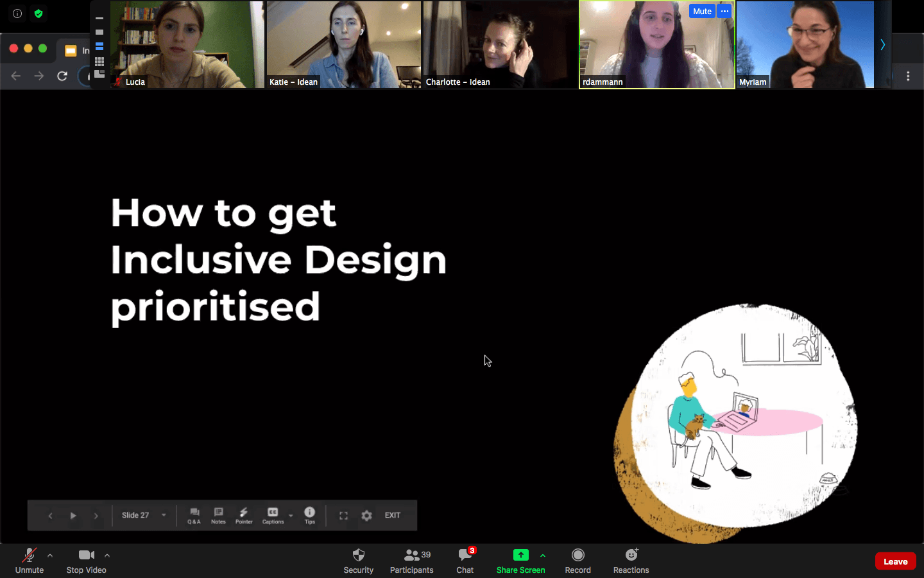The height and width of the screenshot is (578, 924).
Task: Expand video options next to Stop Video
Action: click(x=107, y=556)
